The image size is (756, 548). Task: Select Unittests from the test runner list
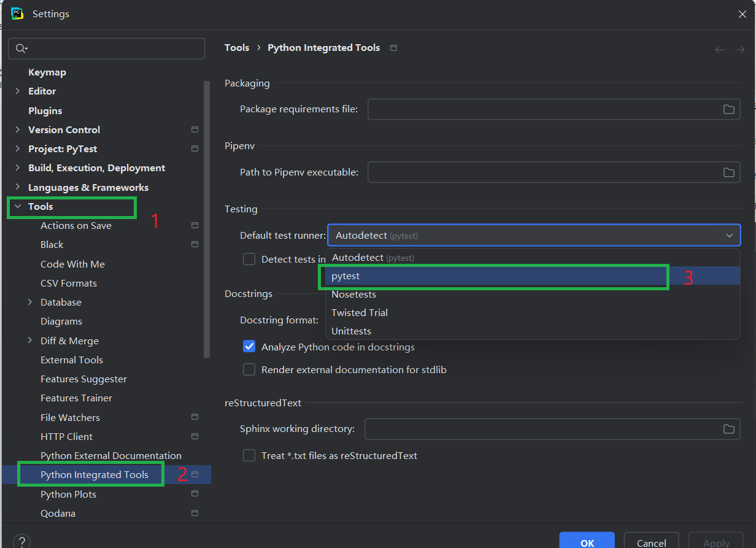(533, 331)
